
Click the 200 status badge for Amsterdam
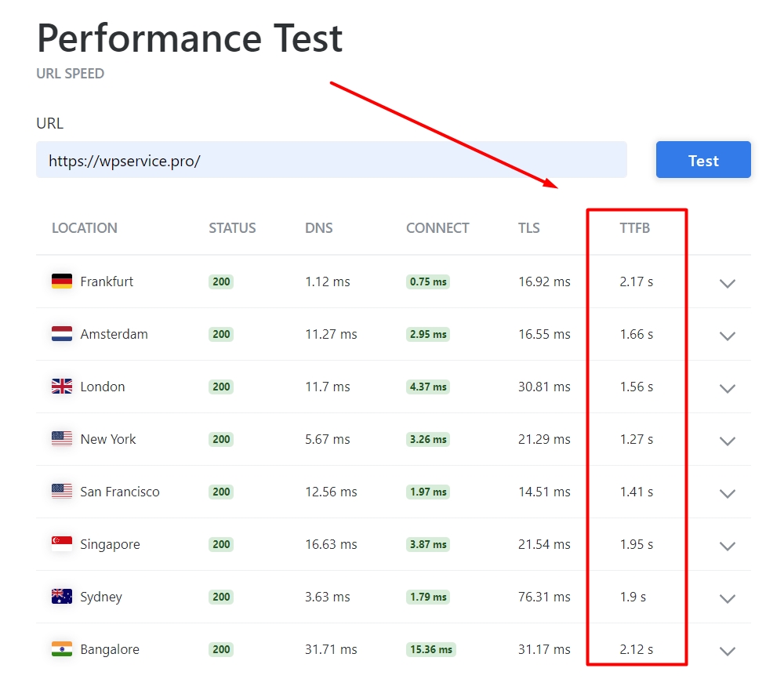pyautogui.click(x=221, y=334)
